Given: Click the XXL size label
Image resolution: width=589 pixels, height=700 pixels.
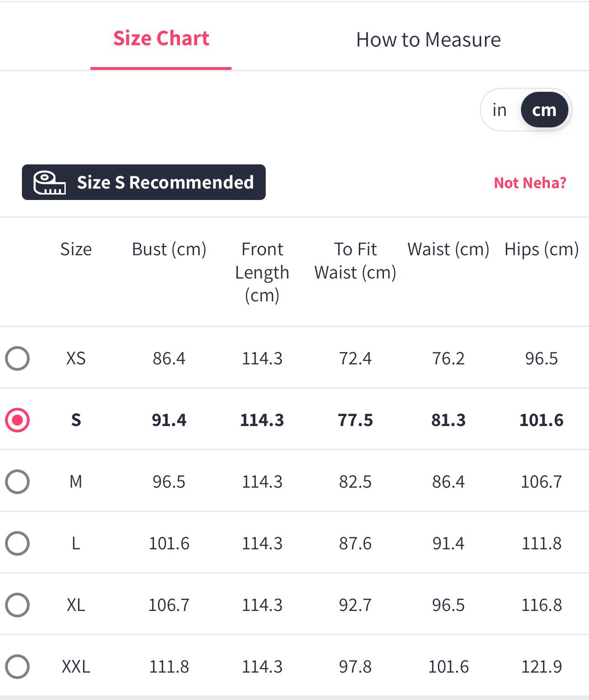Looking at the screenshot, I should [76, 667].
